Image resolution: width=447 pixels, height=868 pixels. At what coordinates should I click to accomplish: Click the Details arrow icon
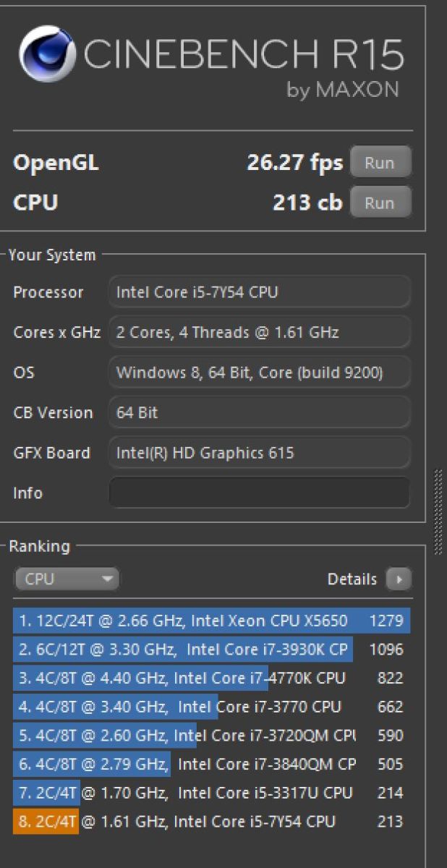point(399,579)
